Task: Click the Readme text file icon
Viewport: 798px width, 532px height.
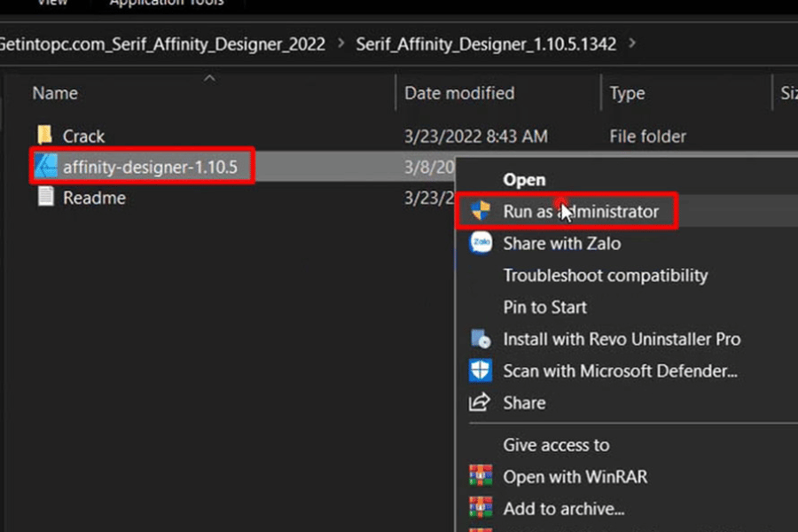Action: [x=45, y=197]
